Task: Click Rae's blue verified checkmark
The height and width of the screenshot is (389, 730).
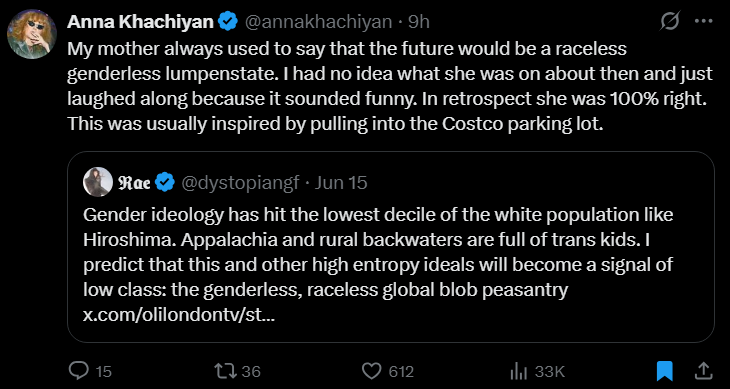Action: 164,182
